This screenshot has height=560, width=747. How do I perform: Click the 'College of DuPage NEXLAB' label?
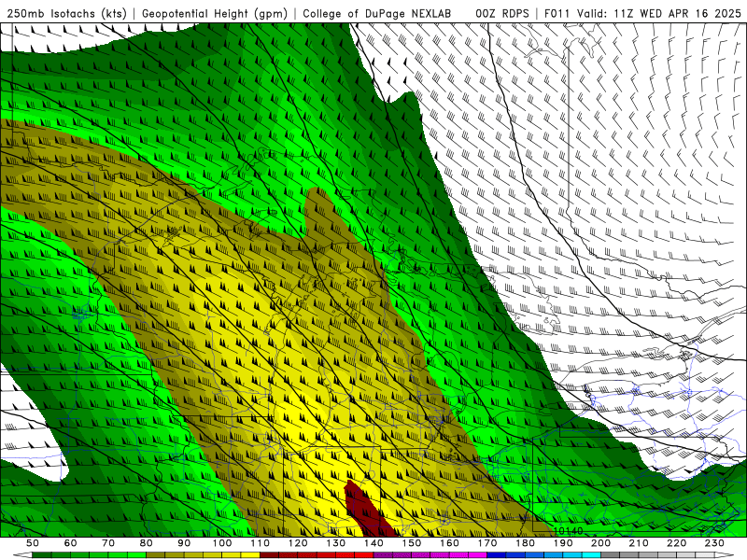(377, 13)
